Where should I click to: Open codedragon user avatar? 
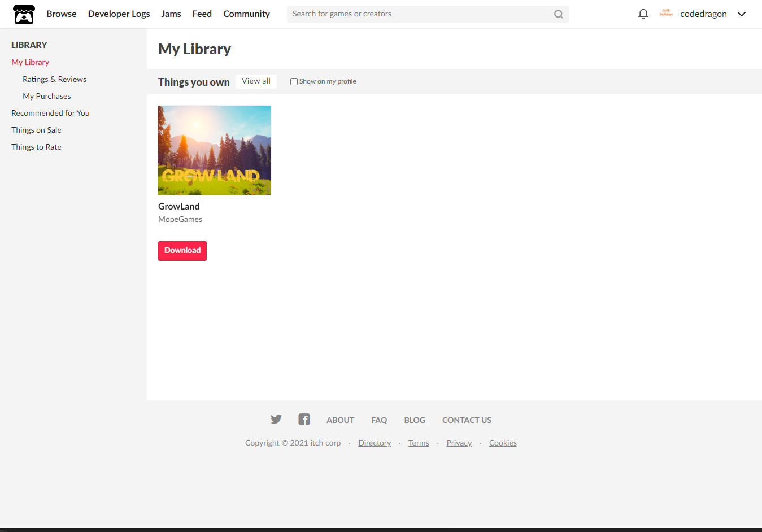666,14
